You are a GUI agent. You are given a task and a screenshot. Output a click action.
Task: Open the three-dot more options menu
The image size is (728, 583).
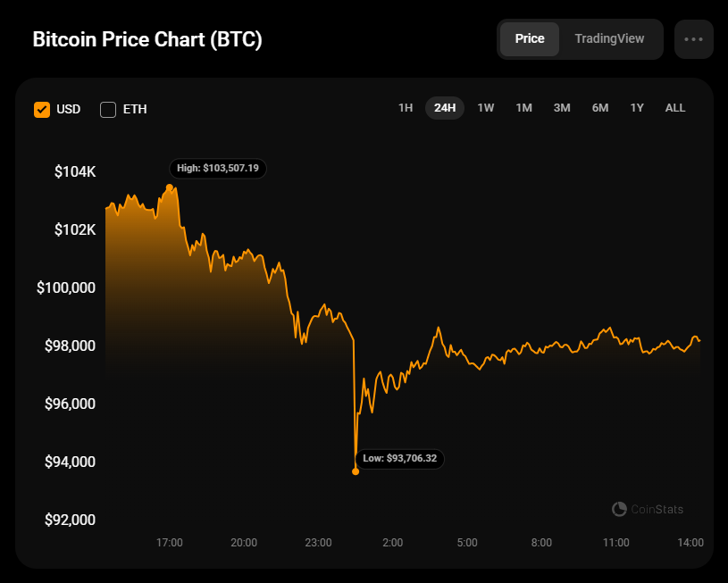pos(694,39)
